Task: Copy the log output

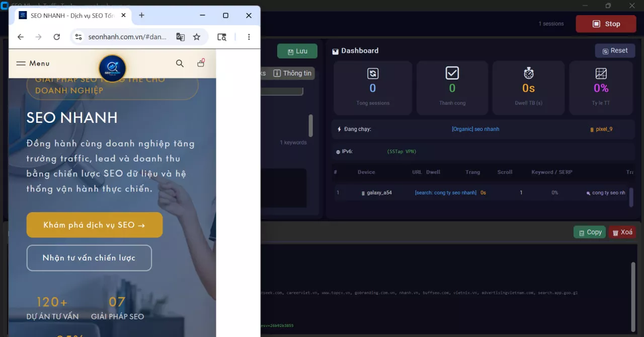Action: pyautogui.click(x=590, y=232)
